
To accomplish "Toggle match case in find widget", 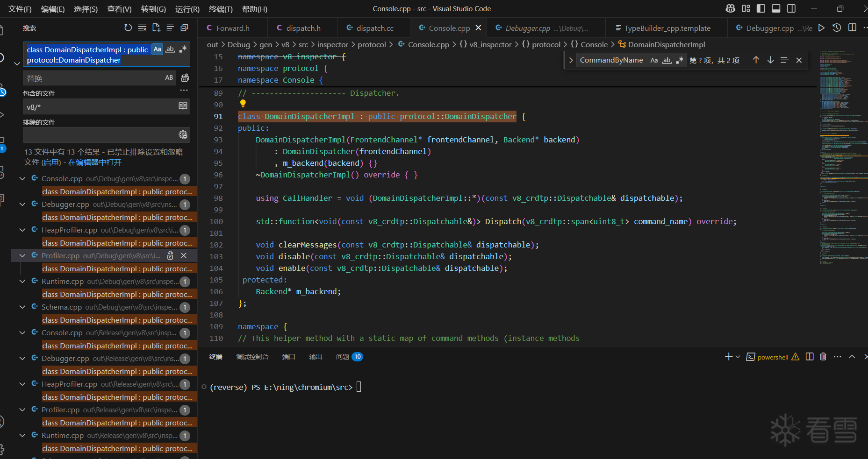I will [654, 60].
